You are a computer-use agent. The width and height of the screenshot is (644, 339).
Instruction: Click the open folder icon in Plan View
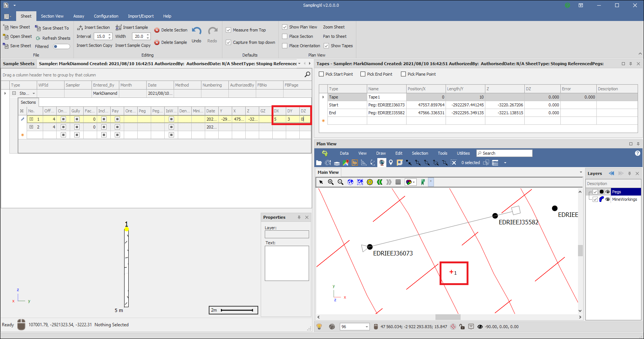pyautogui.click(x=319, y=163)
